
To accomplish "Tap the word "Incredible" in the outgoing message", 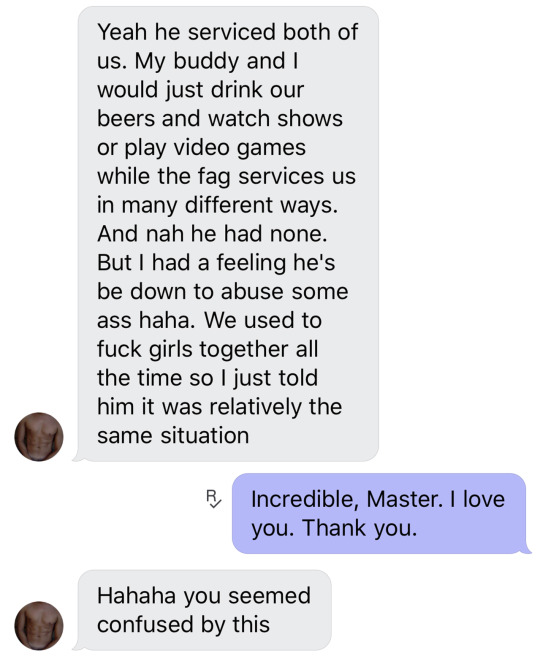I will [x=305, y=499].
